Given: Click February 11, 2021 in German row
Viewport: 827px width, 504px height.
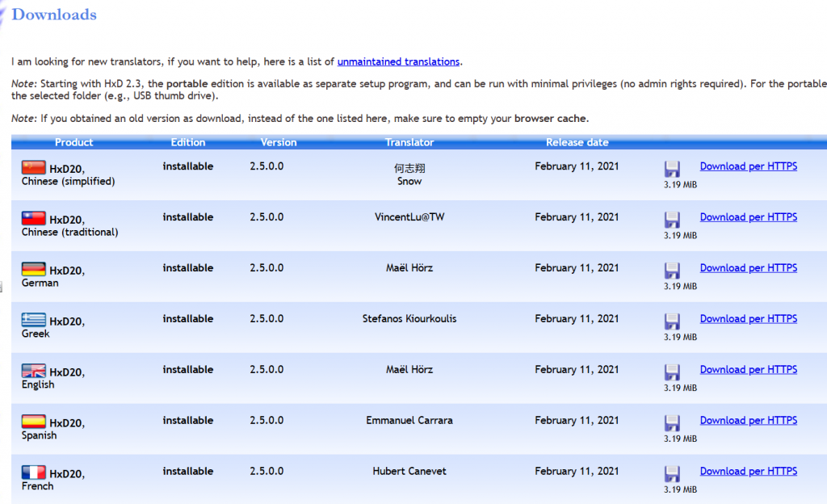Looking at the screenshot, I should [577, 268].
